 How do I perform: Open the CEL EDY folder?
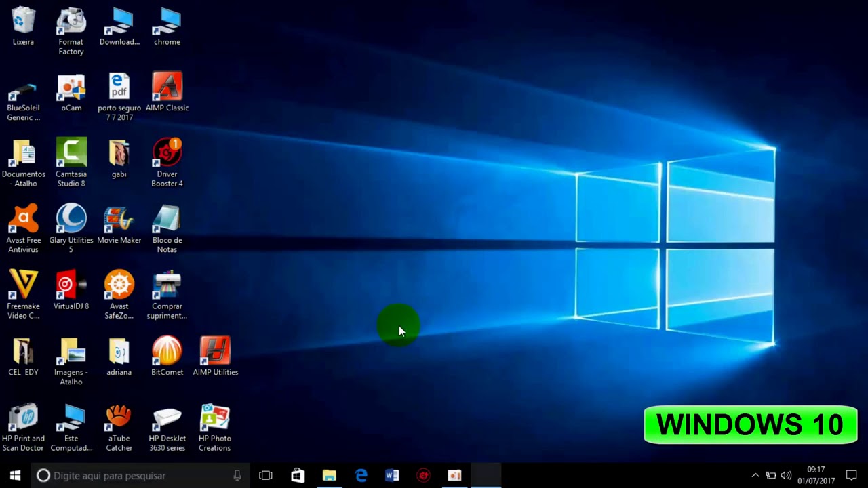point(23,357)
